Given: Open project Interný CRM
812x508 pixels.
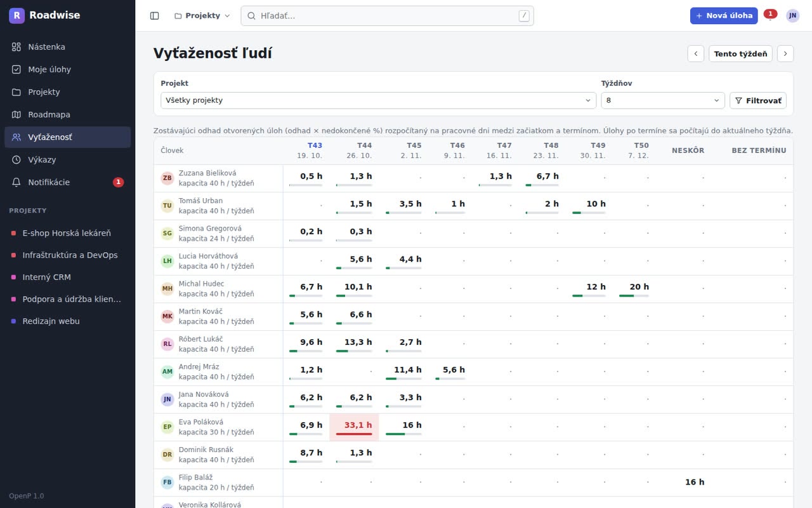Looking at the screenshot, I should coord(67,277).
